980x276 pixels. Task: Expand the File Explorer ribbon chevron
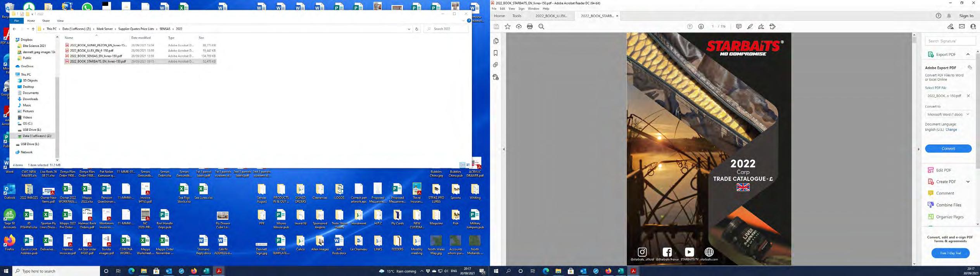(x=463, y=21)
